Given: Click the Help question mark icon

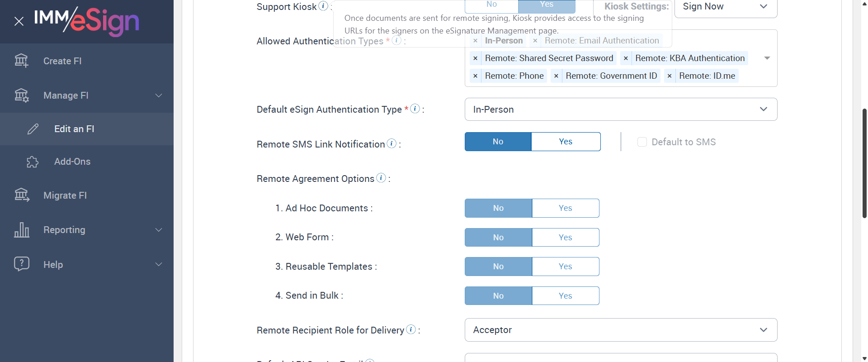Looking at the screenshot, I should coord(22,264).
